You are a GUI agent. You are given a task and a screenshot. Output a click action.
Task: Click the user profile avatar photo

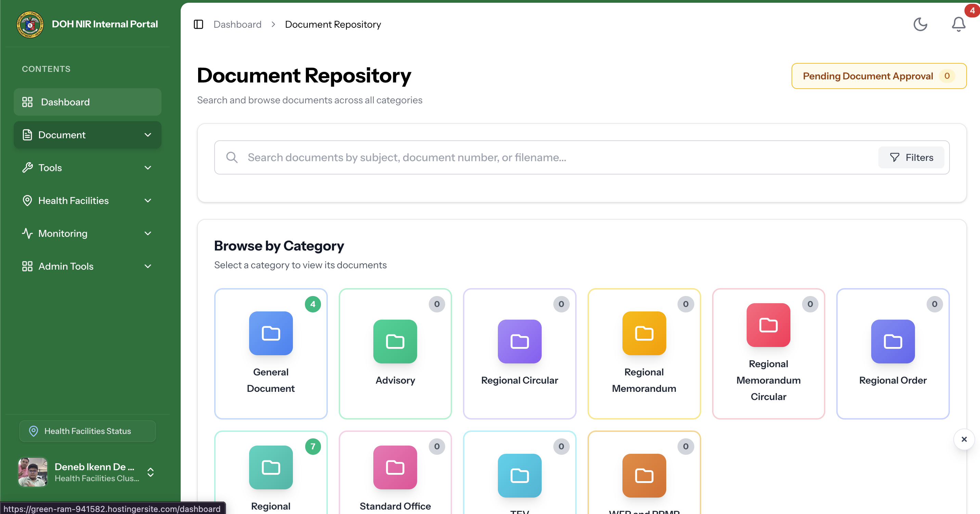point(33,472)
